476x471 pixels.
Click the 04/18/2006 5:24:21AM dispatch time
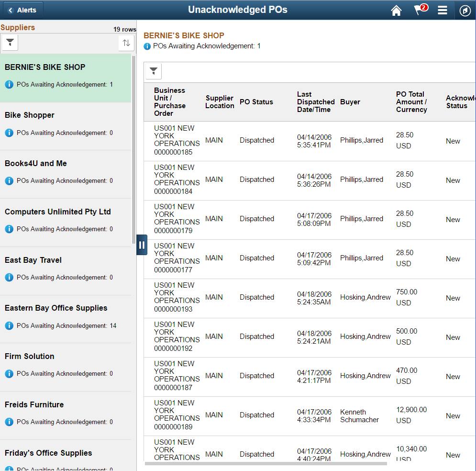click(314, 337)
